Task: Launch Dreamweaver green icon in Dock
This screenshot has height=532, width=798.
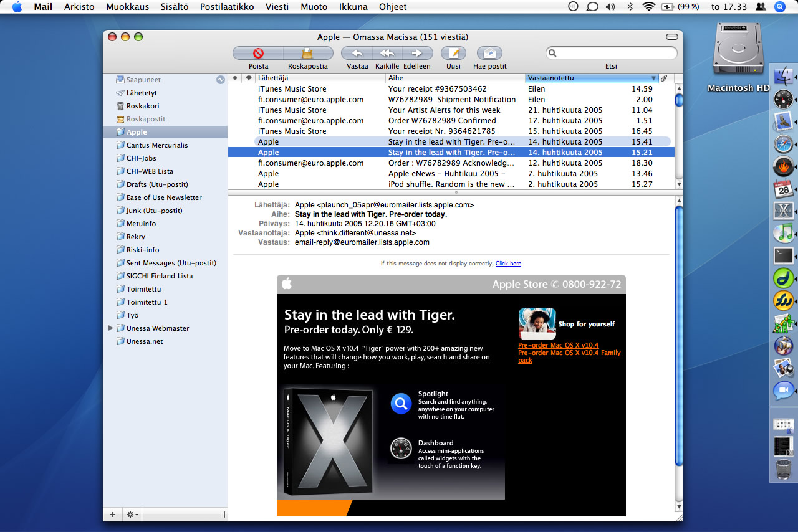Action: coord(783,278)
